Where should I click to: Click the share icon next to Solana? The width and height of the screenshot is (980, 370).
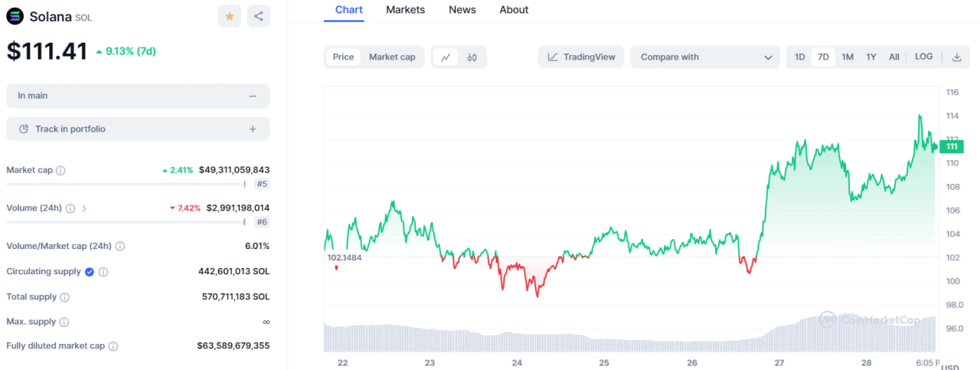(258, 16)
